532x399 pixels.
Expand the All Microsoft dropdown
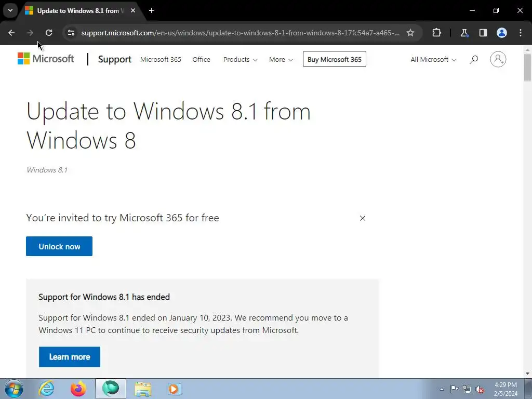tap(433, 59)
